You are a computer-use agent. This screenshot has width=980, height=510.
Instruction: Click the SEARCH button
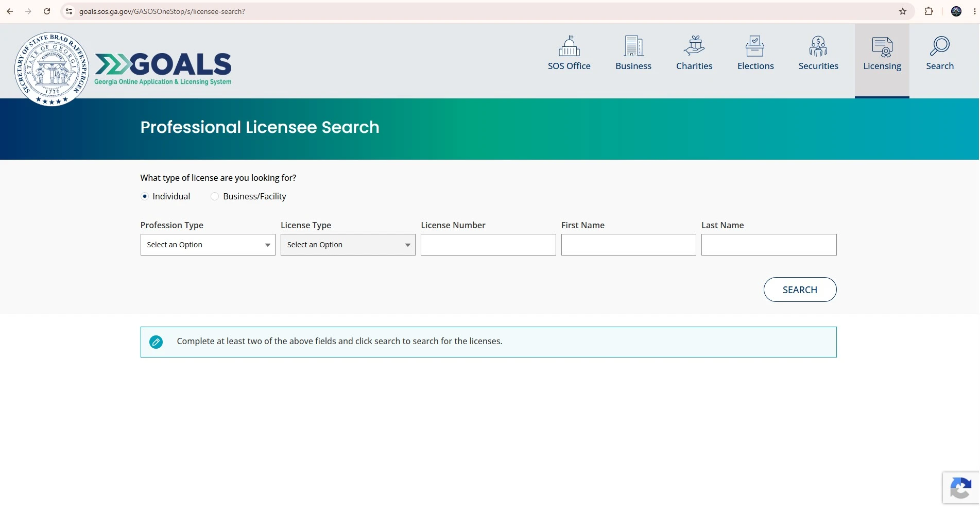(x=800, y=290)
